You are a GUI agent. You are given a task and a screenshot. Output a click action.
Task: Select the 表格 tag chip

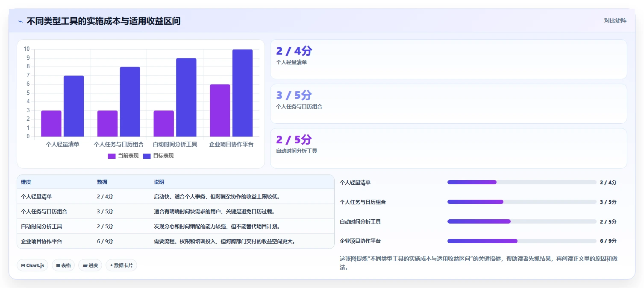(x=63, y=265)
